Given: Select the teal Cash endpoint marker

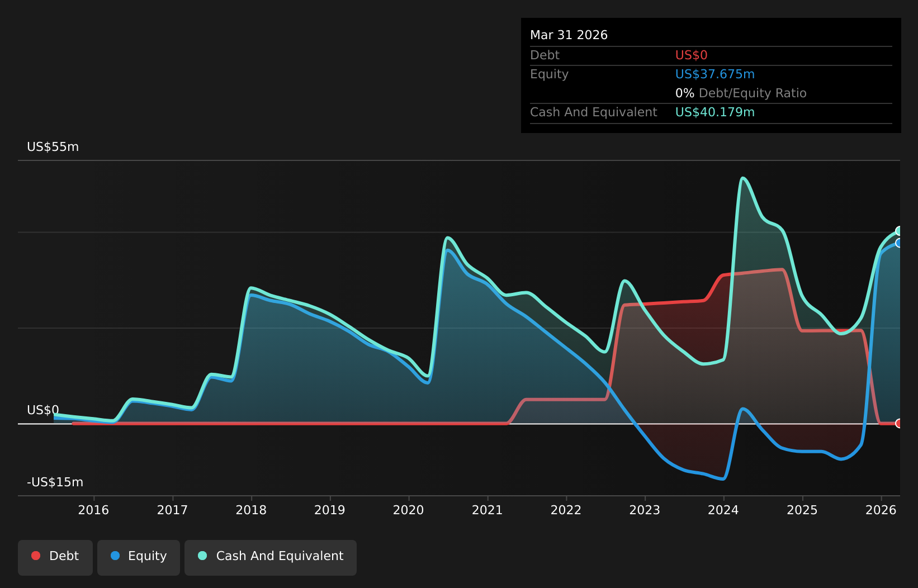Looking at the screenshot, I should pyautogui.click(x=899, y=231).
